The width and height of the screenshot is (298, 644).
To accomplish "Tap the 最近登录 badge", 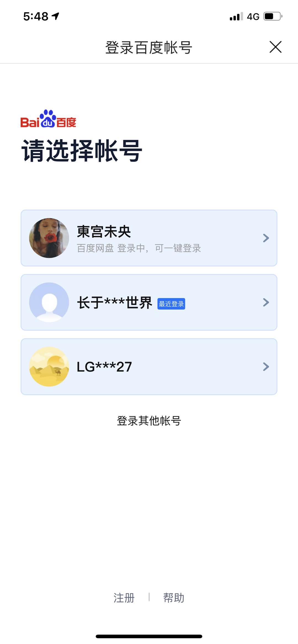I will point(171,304).
